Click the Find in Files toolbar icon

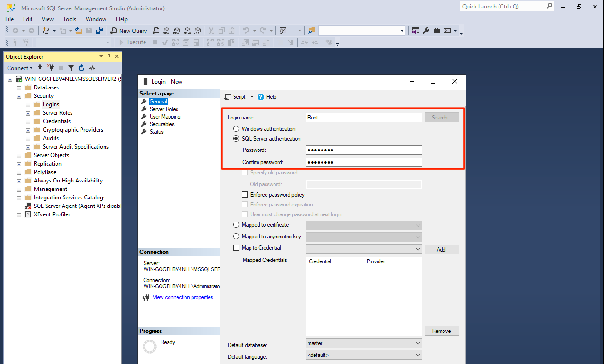(312, 31)
